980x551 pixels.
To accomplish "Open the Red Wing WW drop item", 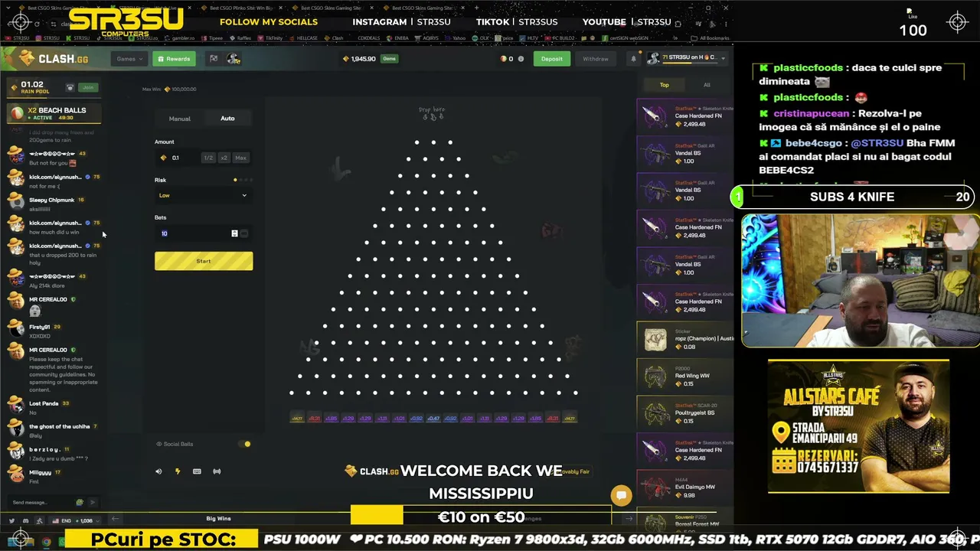I will 685,377.
